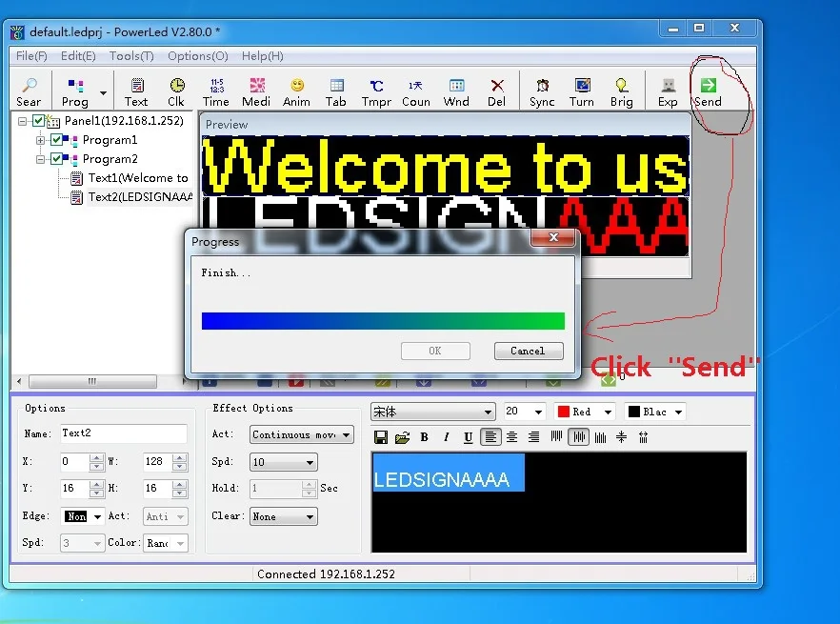
Task: Open the File(F) menu
Action: [x=31, y=56]
